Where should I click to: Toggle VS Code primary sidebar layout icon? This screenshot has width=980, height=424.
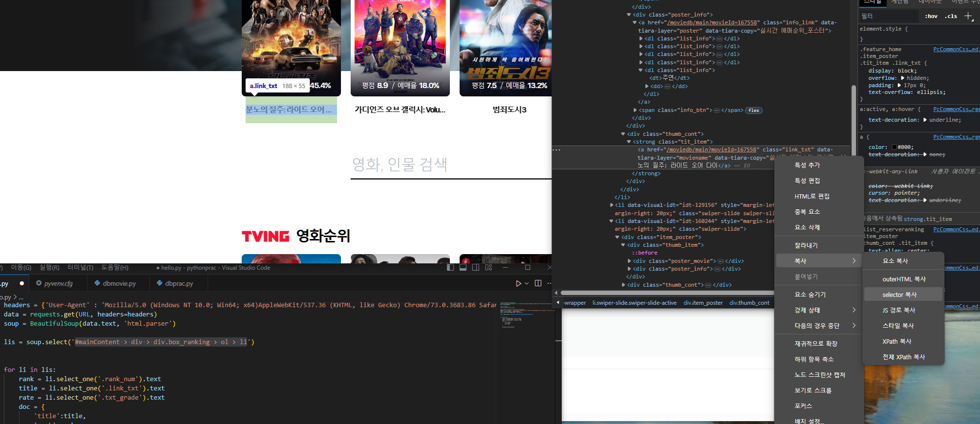tap(450, 267)
